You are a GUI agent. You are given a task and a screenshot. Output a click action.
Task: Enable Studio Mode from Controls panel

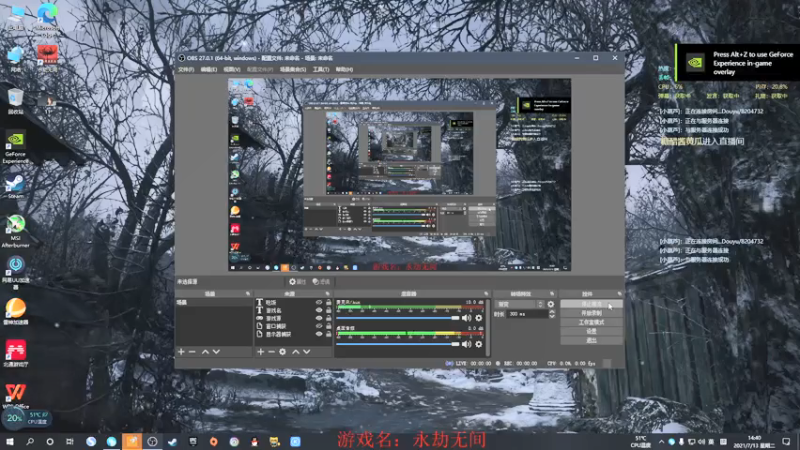591,322
